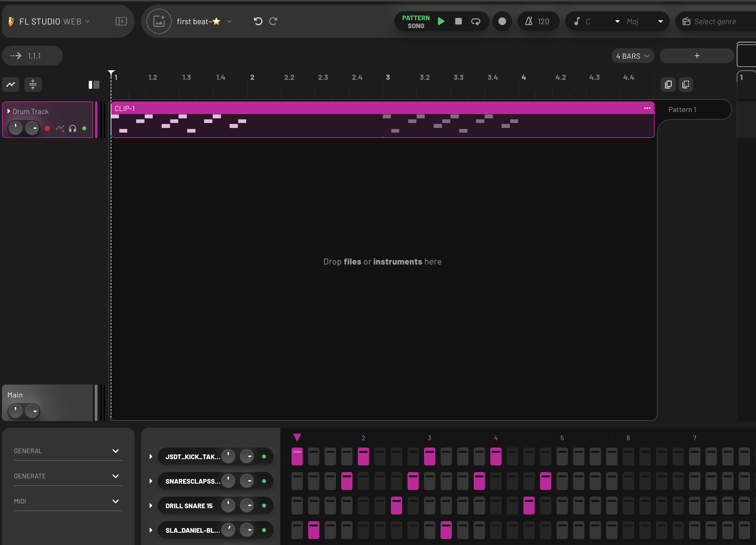The height and width of the screenshot is (545, 756).
Task: Click the duplicate pattern icon
Action: 668,85
